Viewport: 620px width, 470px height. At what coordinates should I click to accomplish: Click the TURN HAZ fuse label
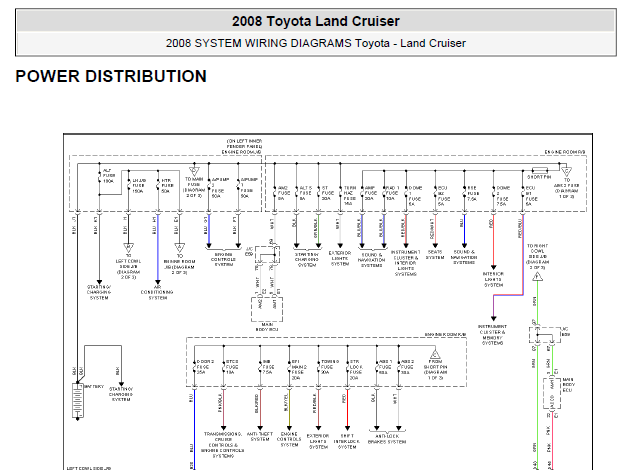click(x=350, y=196)
